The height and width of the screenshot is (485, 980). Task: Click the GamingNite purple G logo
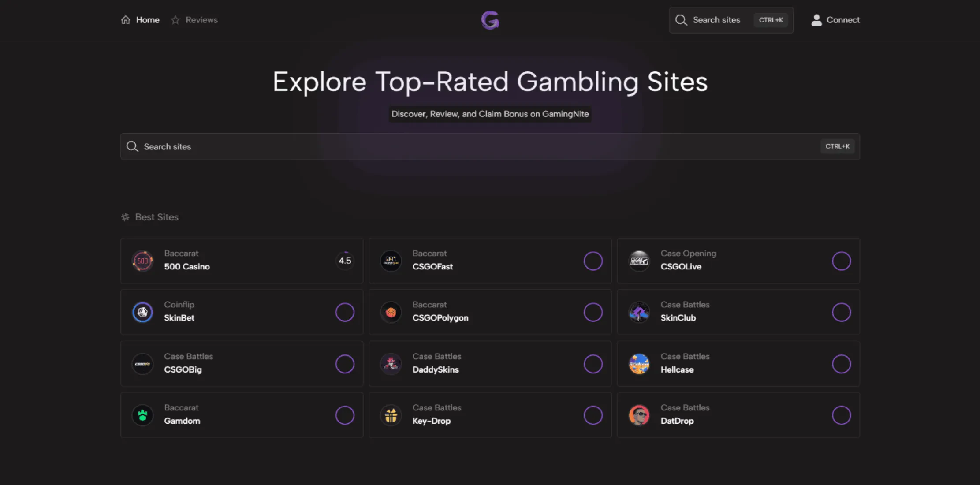pos(490,20)
